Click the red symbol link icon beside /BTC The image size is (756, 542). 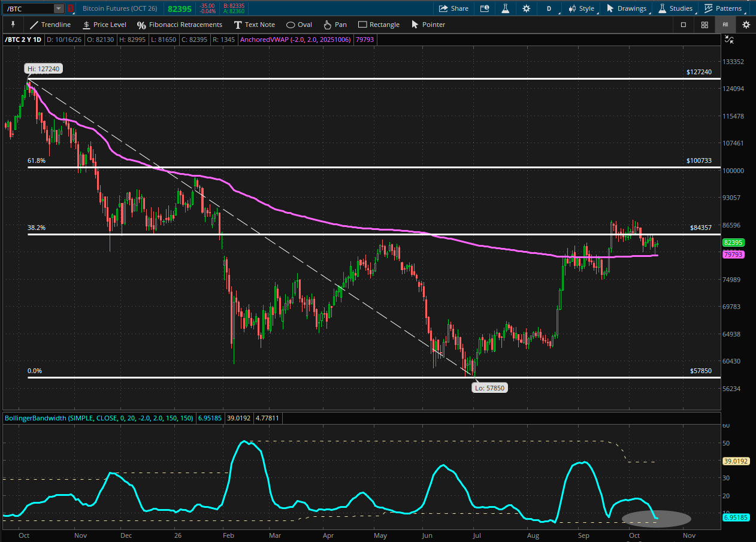71,8
